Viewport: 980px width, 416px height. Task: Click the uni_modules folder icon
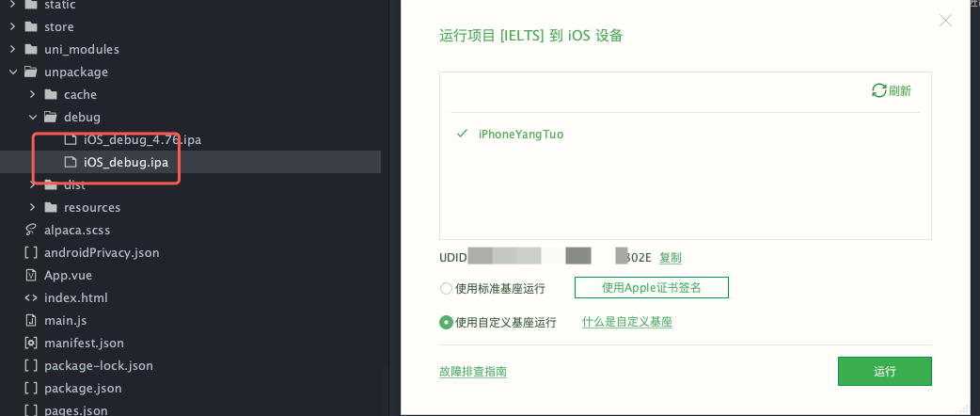(31, 50)
